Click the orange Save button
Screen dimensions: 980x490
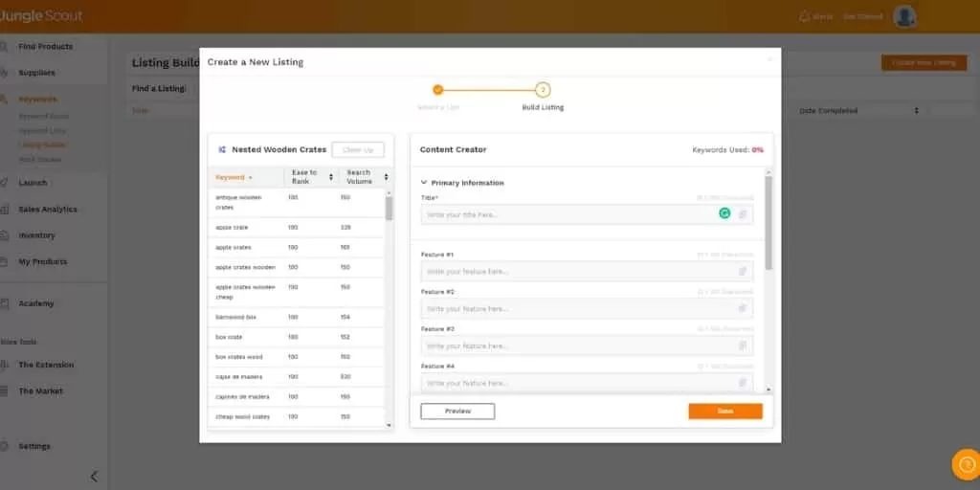725,412
